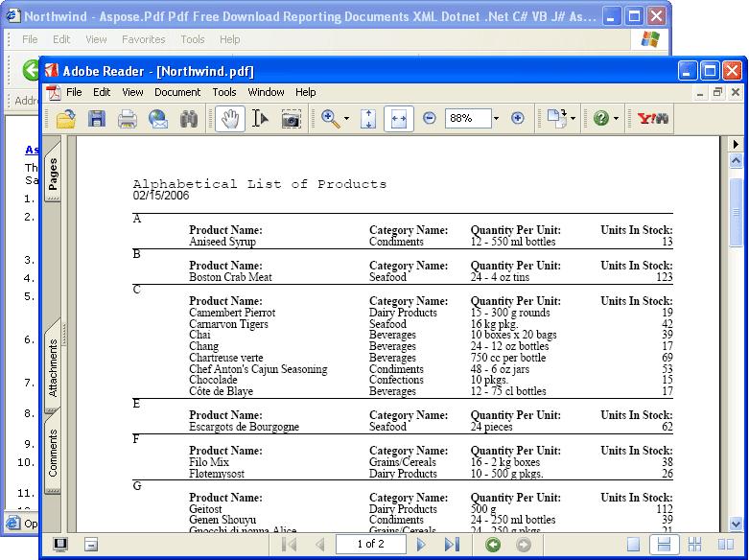This screenshot has height=560, width=749.
Task: Click the 'Alphabetical List of Products' heading
Action: pyautogui.click(x=259, y=184)
